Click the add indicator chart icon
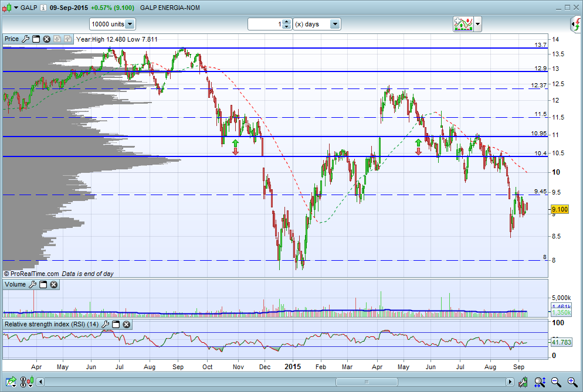This screenshot has width=583, height=392. (x=463, y=24)
